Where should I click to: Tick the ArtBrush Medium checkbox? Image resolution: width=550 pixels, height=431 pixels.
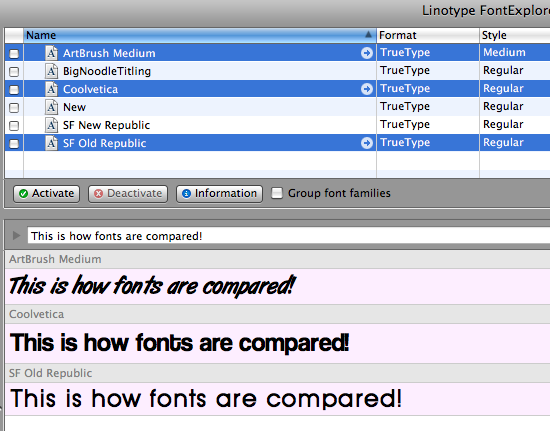click(14, 54)
